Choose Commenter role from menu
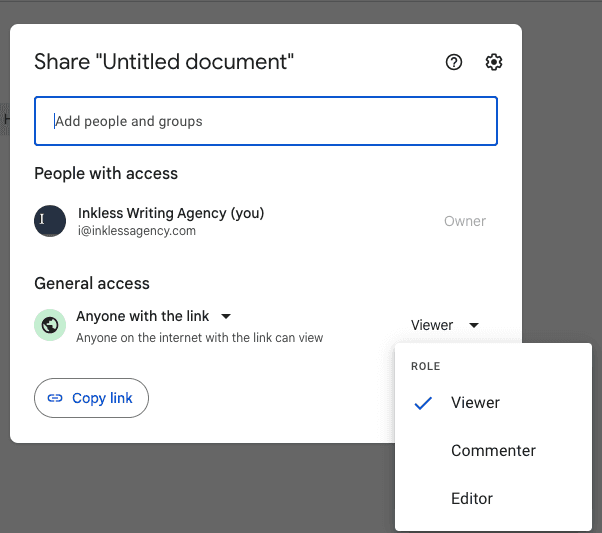Viewport: 602px width, 533px height. click(x=493, y=450)
